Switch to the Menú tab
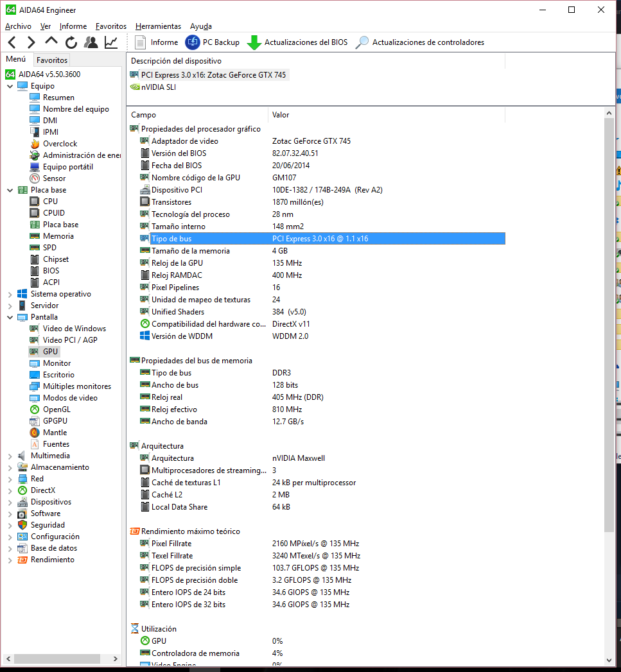The width and height of the screenshot is (621, 672). click(x=16, y=59)
